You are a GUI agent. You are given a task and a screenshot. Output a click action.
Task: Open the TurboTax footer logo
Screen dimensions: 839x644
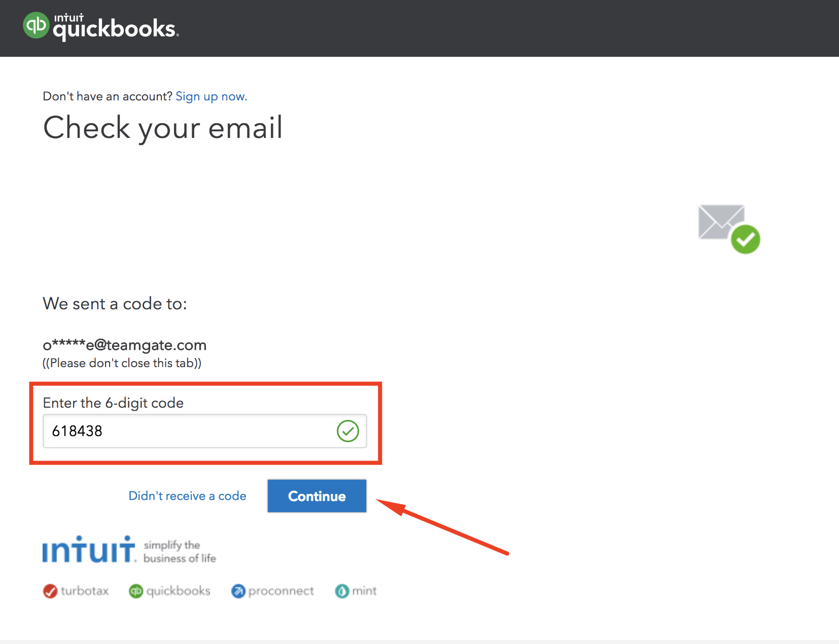76,591
